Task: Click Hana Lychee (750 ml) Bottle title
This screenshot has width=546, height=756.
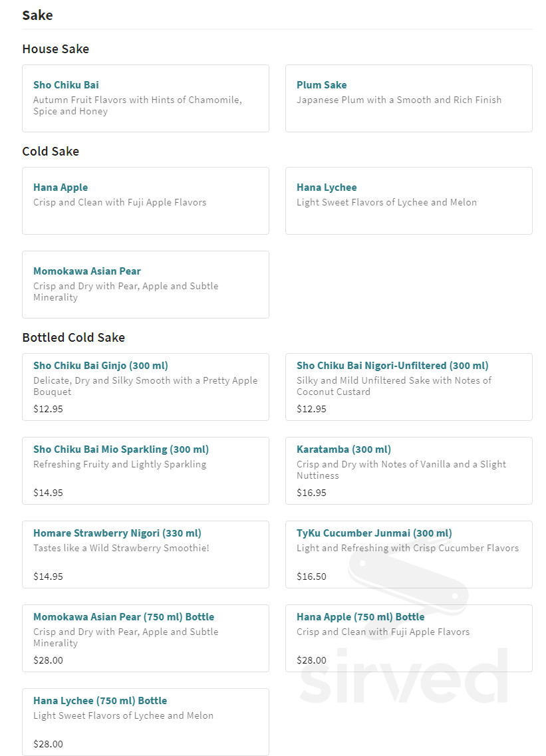Action: 100,701
